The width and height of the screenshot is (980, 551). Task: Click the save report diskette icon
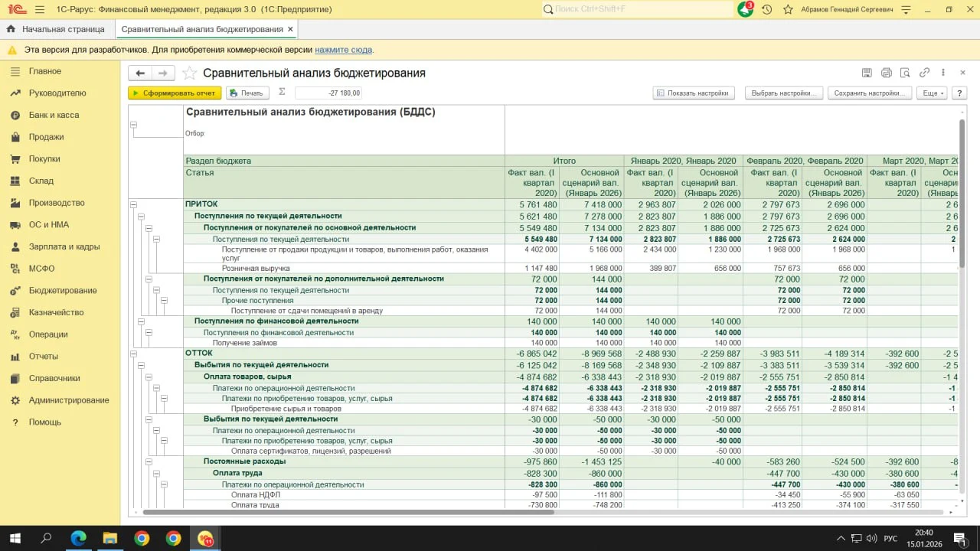(x=867, y=73)
